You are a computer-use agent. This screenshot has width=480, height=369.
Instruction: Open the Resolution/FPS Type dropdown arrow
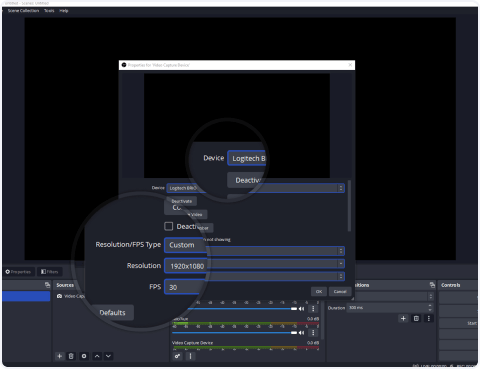point(341,251)
